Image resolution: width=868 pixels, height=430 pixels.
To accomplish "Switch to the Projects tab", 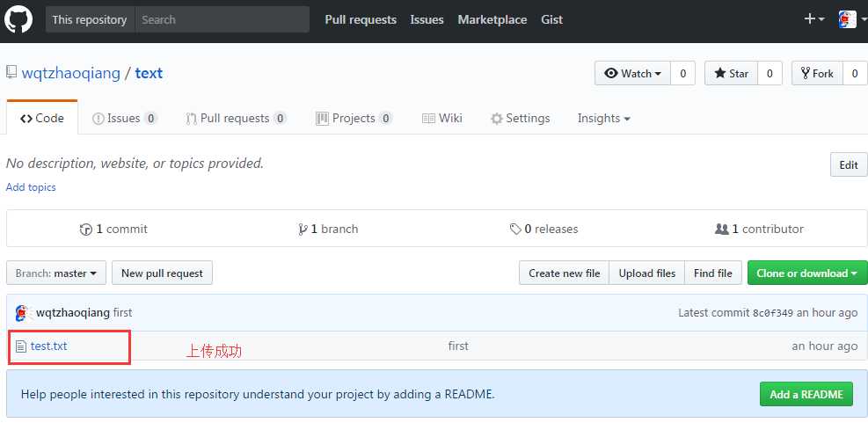I will pos(354,118).
